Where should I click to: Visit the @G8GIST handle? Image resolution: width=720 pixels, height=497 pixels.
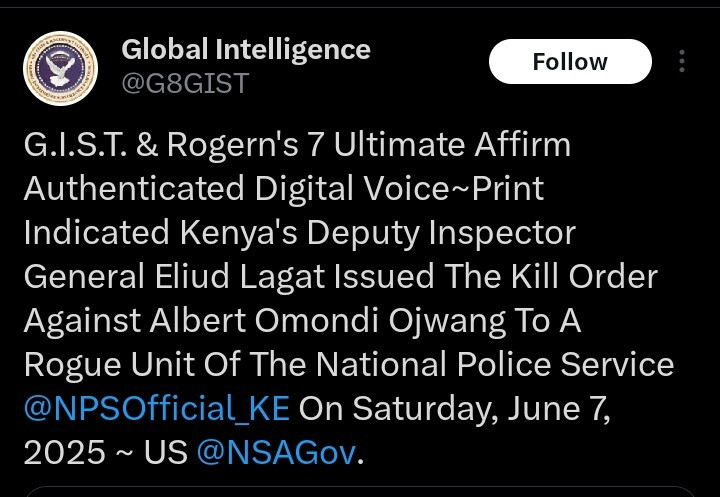click(184, 83)
